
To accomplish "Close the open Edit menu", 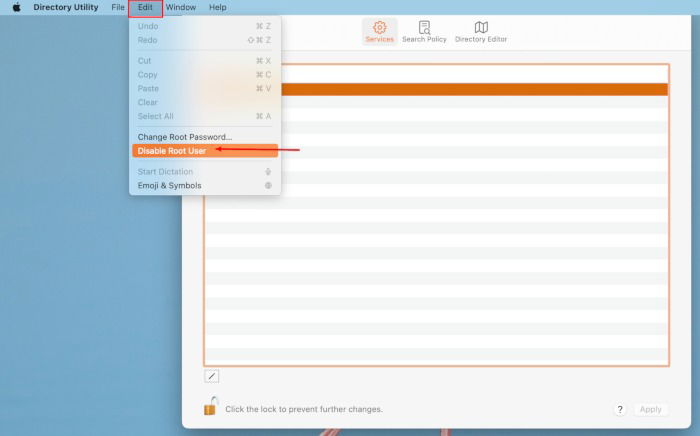I will click(x=145, y=7).
